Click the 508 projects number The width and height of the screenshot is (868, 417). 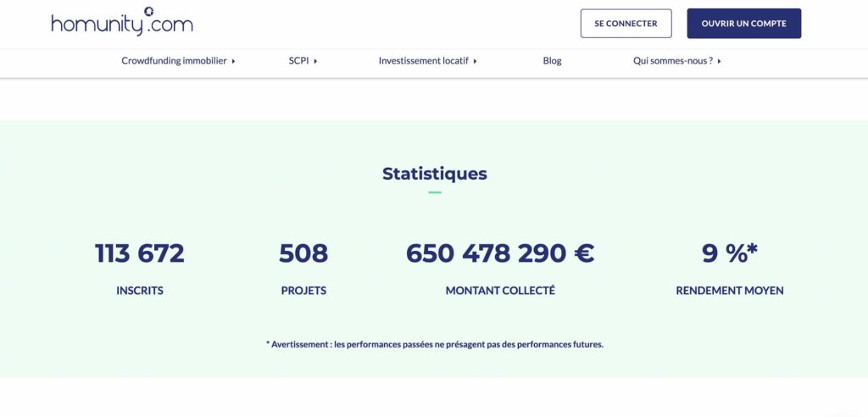tap(303, 253)
